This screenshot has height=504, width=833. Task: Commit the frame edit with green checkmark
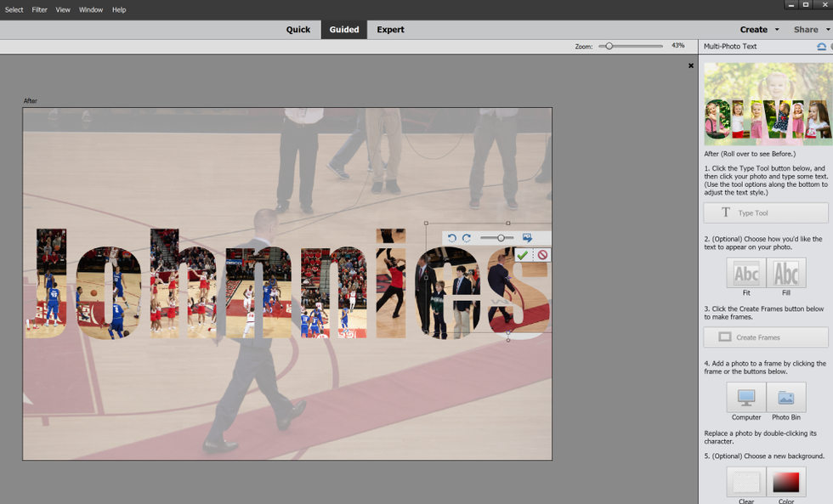pyautogui.click(x=523, y=255)
